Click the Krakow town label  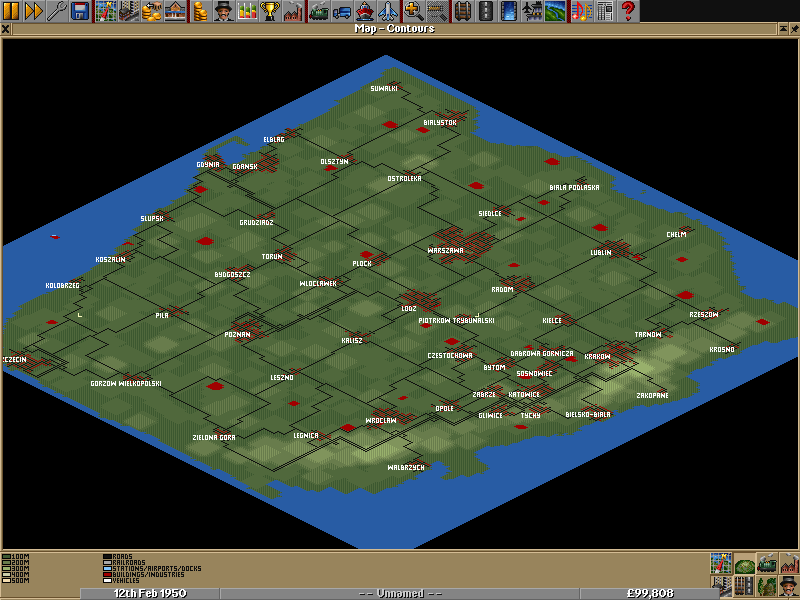[x=597, y=357]
